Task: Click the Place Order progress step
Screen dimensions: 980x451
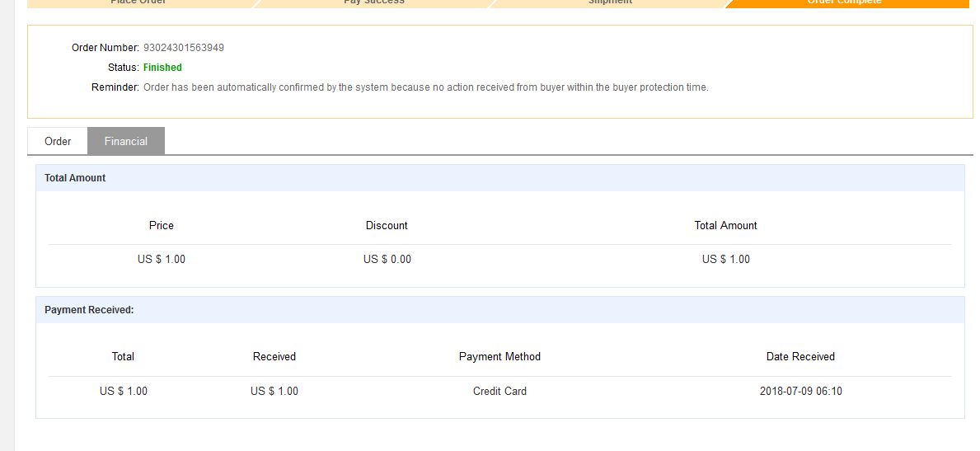Action: pos(138,3)
